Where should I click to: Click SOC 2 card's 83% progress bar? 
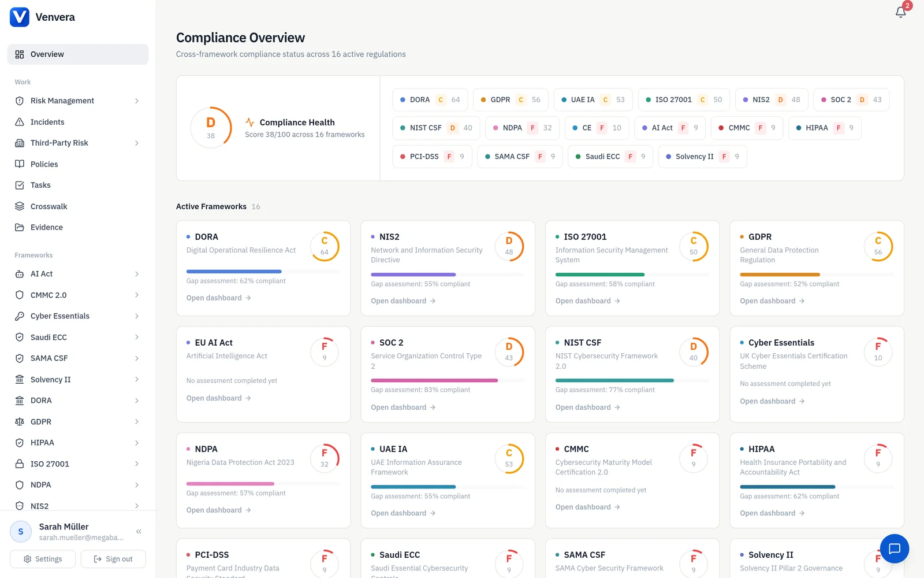point(448,380)
